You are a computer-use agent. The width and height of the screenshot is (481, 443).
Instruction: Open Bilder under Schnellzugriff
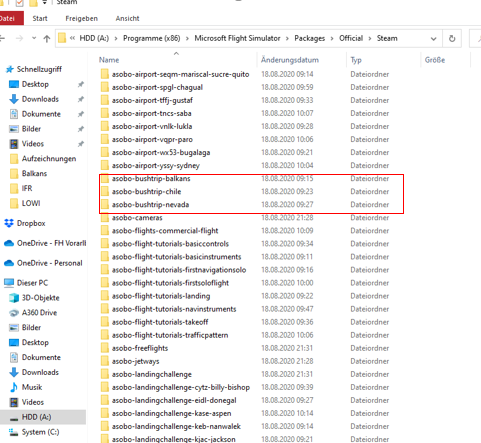tap(31, 129)
